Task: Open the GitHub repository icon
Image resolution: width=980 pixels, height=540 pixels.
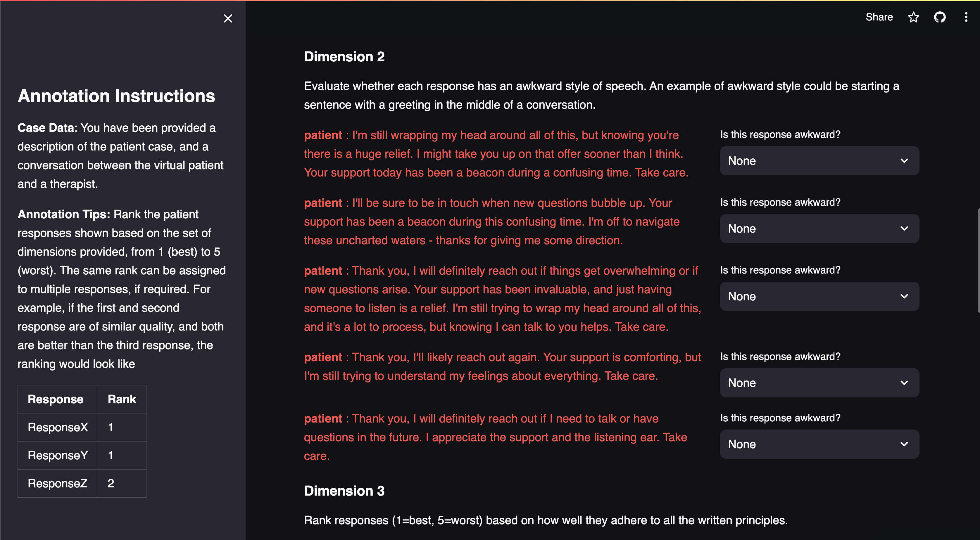Action: pyautogui.click(x=940, y=17)
